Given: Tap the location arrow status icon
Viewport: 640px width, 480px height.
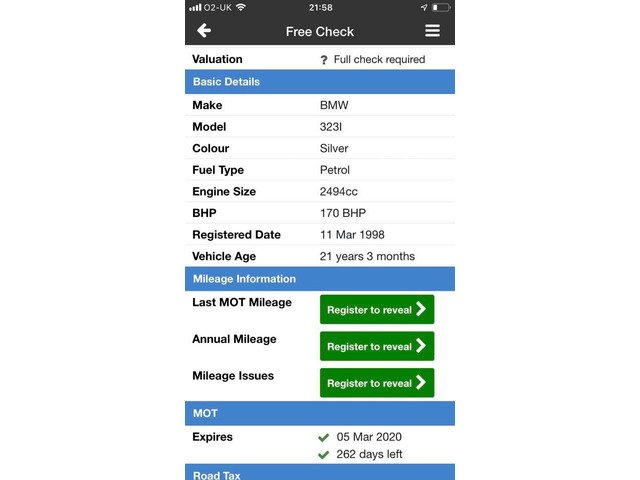Looking at the screenshot, I should [423, 7].
